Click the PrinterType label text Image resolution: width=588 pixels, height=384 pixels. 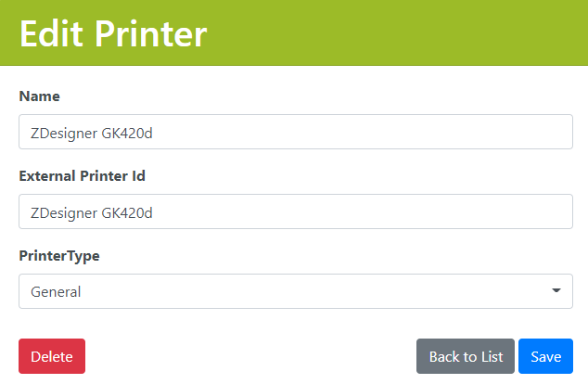pyautogui.click(x=58, y=256)
